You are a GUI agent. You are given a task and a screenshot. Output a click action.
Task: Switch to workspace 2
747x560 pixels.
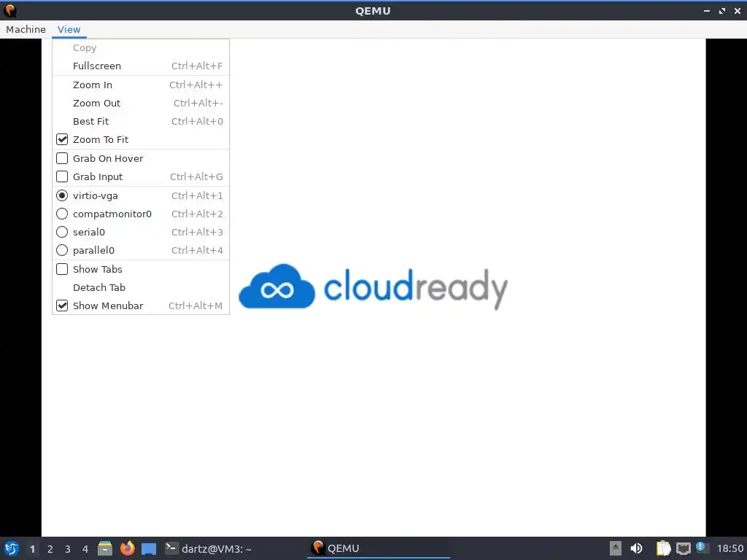tap(50, 549)
